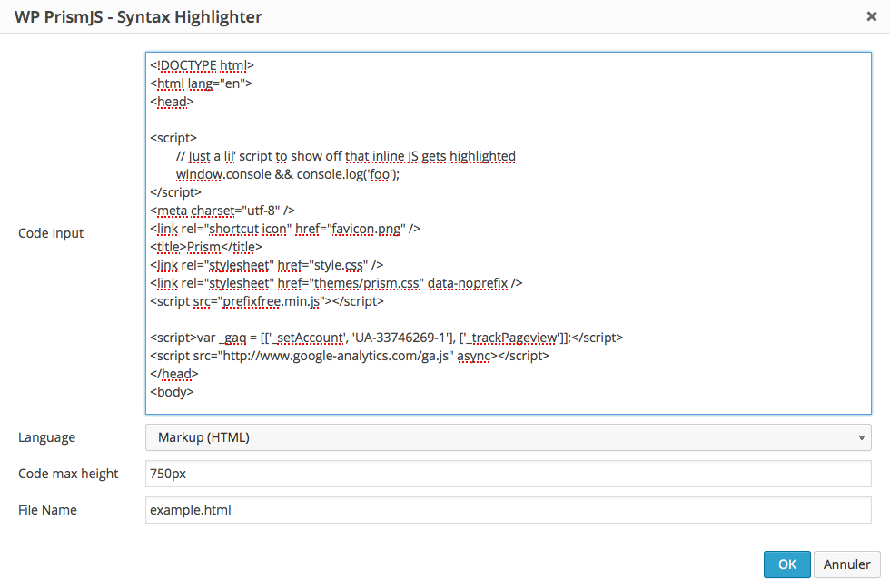
Task: Click the google-analytics.com script line
Action: tap(350, 356)
